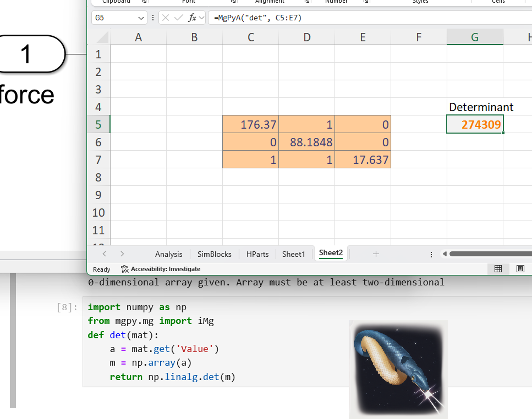Select the HParts sheet tab

coord(257,254)
